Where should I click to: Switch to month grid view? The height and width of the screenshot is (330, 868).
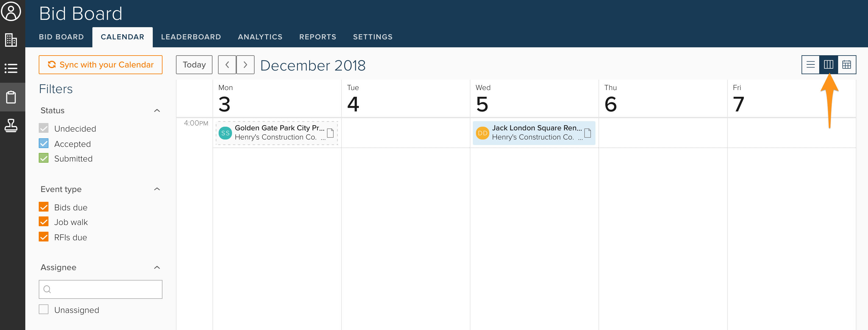point(846,64)
